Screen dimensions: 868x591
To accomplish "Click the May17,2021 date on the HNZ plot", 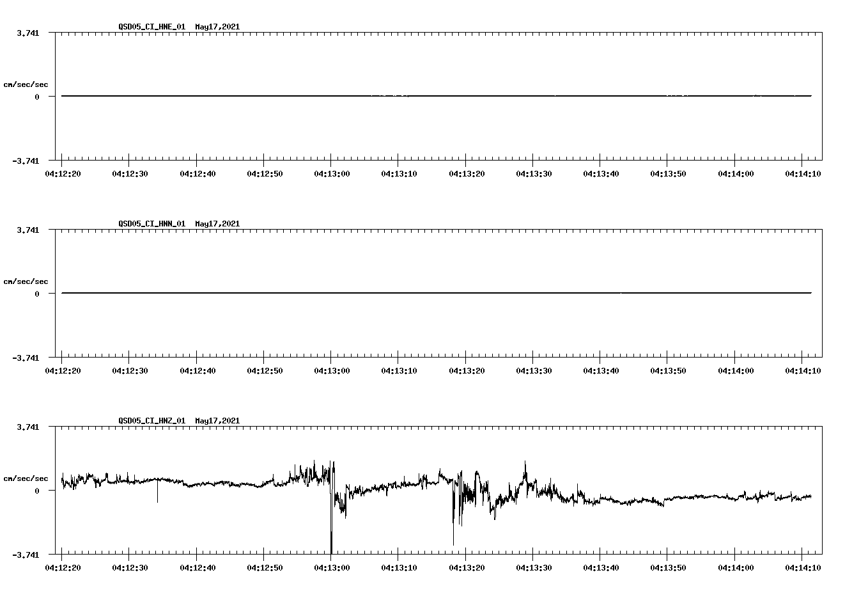I will click(217, 422).
